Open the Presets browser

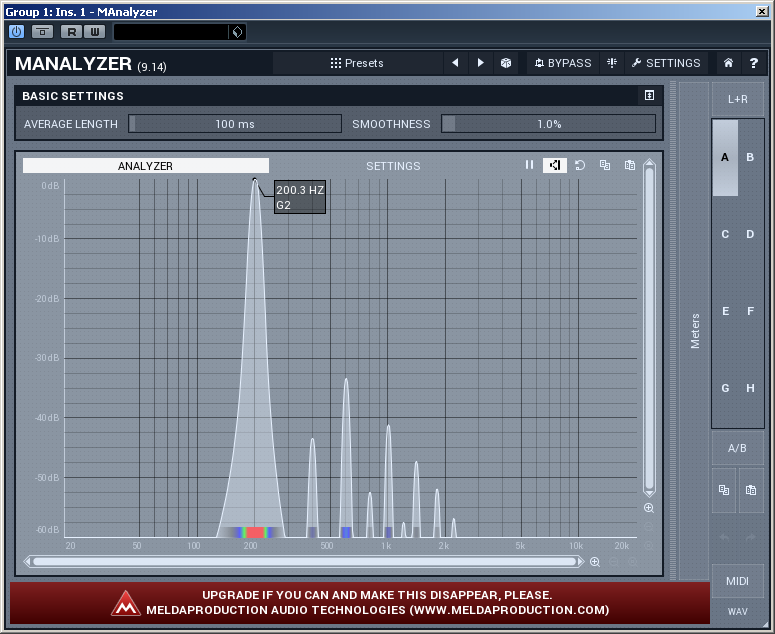[357, 63]
